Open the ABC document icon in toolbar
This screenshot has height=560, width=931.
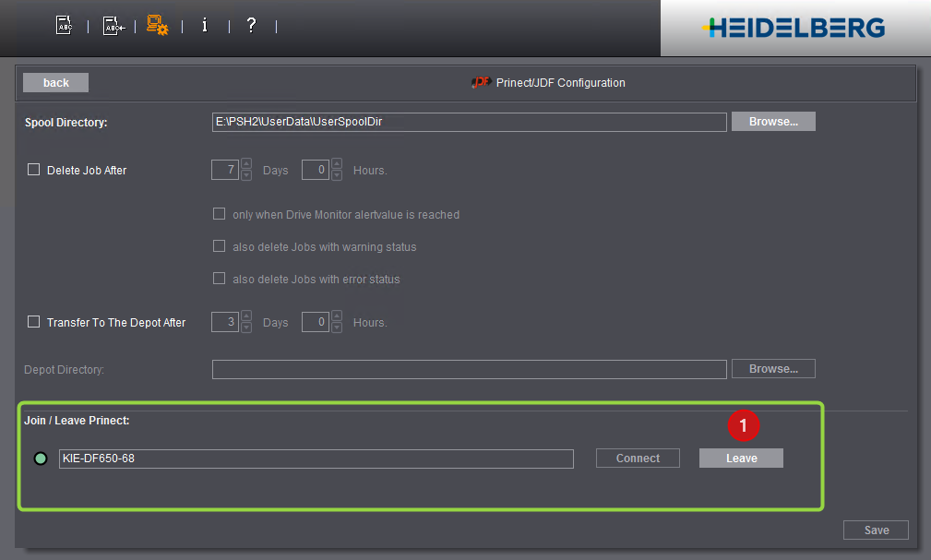click(x=64, y=26)
